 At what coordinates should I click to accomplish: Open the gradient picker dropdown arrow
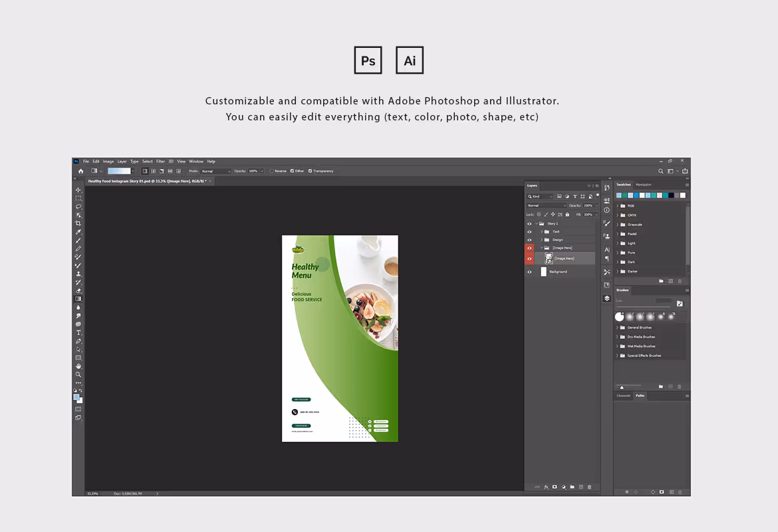pos(133,171)
